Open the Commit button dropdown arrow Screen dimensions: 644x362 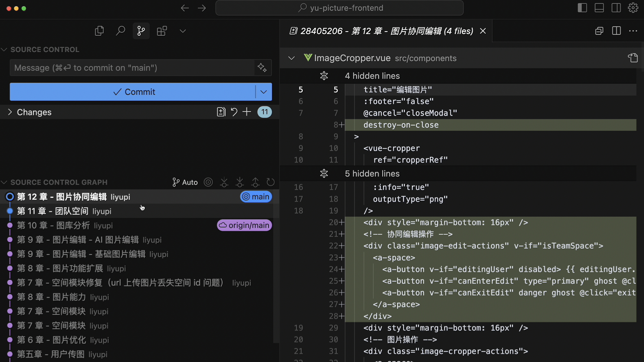pos(264,92)
